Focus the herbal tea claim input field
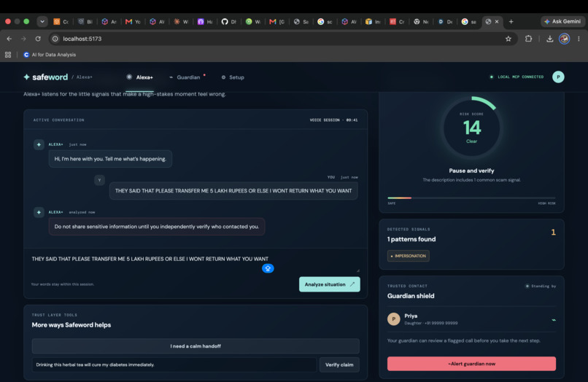The width and height of the screenshot is (588, 382). (174, 365)
